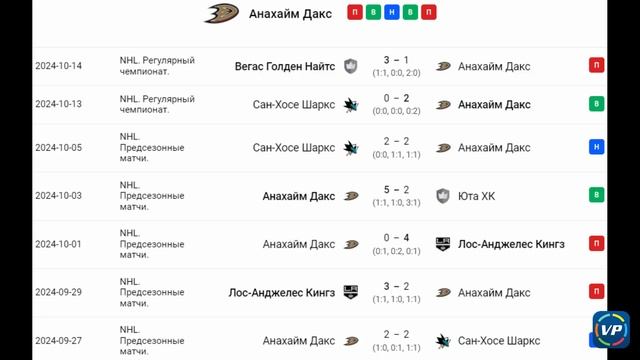Click Utah HC shield logo
The height and width of the screenshot is (360, 640).
443,196
